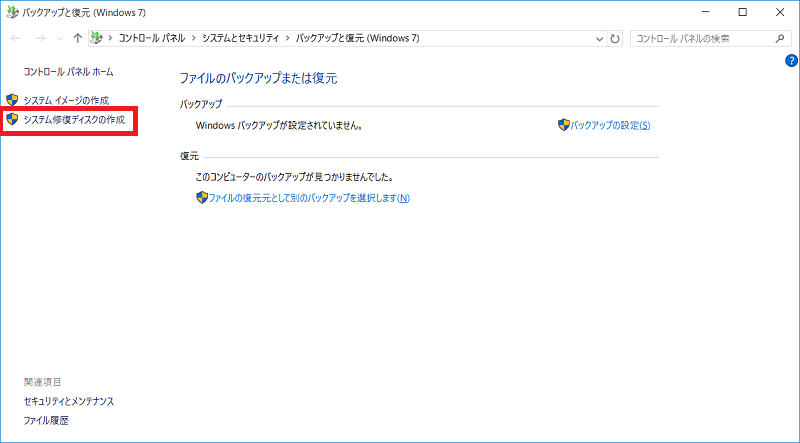This screenshot has height=443, width=800.
Task: Click the 復元 section label
Action: [x=189, y=157]
